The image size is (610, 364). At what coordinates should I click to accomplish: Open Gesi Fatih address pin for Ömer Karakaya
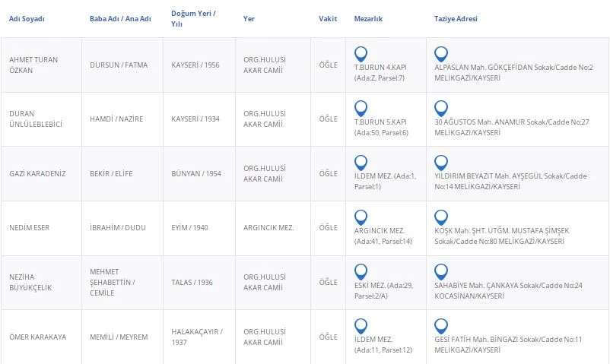point(440,326)
